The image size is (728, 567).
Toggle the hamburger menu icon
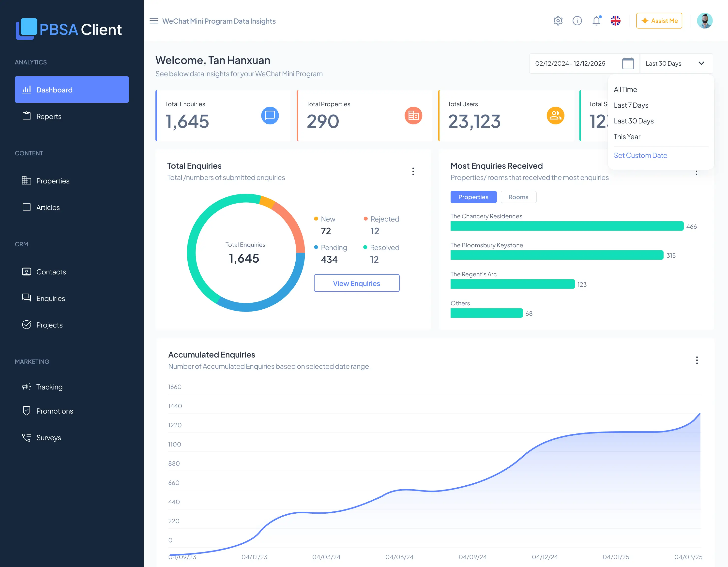tap(154, 21)
